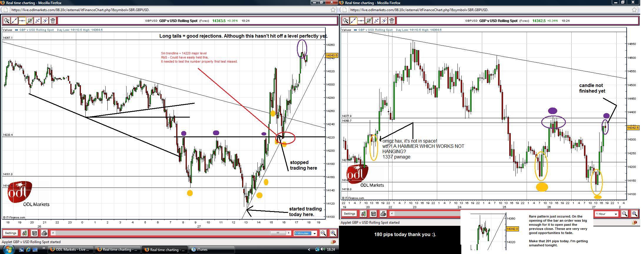This screenshot has width=644, height=254.
Task: Zoom in on the 5-minute chart
Action: click(x=333, y=233)
